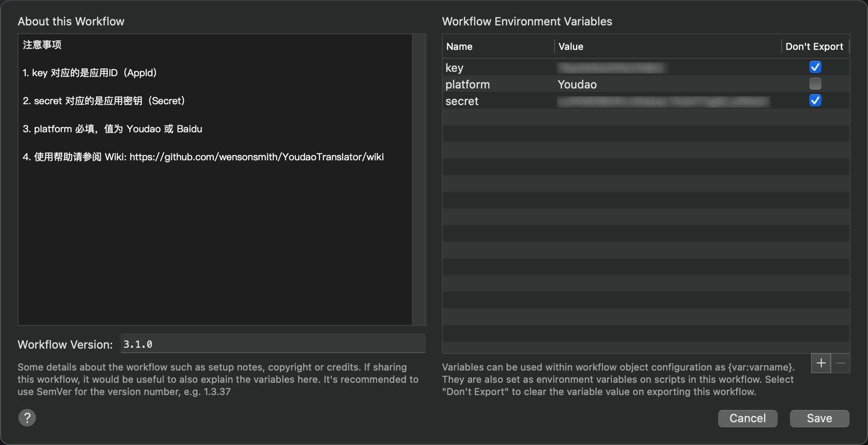
Task: Click the Youdao platform value cell
Action: tap(577, 85)
